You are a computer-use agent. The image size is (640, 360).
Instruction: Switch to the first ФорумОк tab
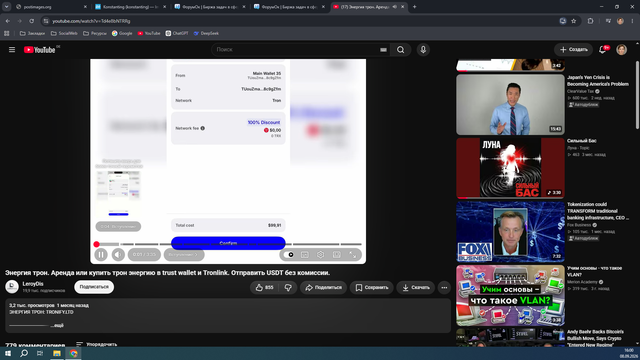(209, 7)
